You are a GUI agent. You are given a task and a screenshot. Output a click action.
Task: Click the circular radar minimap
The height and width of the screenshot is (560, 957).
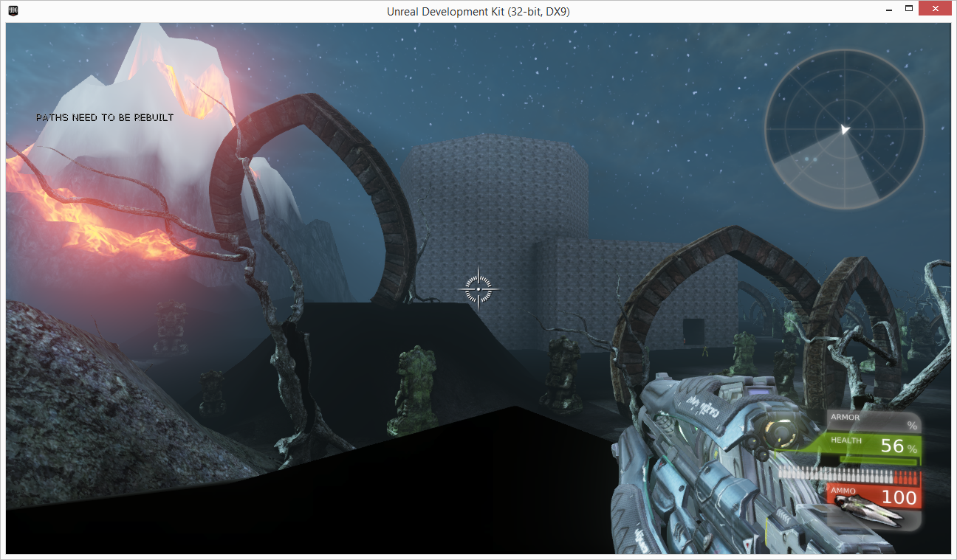click(x=844, y=131)
